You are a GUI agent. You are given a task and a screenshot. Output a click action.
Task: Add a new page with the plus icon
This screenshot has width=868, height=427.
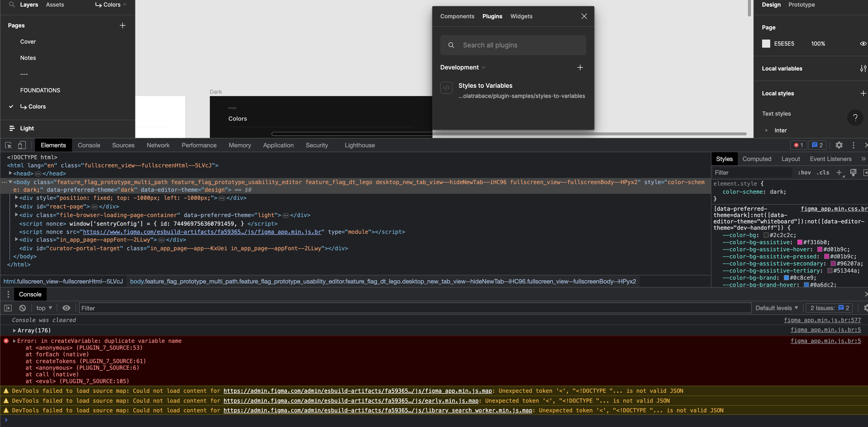tap(122, 25)
